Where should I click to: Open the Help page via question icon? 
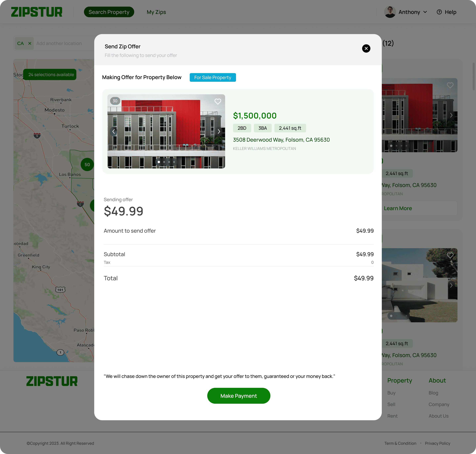(439, 12)
